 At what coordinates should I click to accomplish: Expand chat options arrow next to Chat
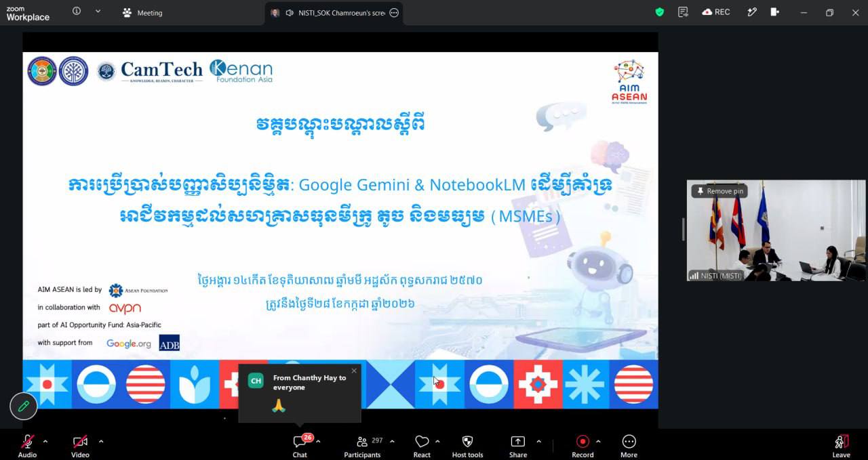pyautogui.click(x=318, y=442)
